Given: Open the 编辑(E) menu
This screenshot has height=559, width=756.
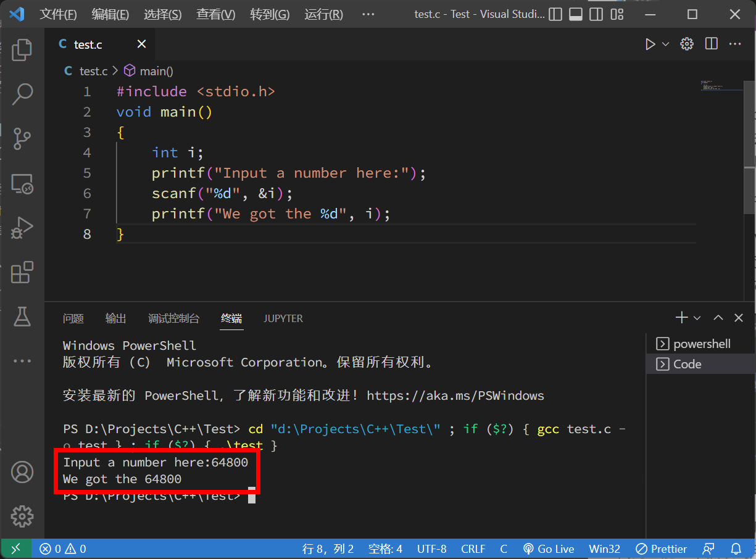Looking at the screenshot, I should click(x=110, y=14).
